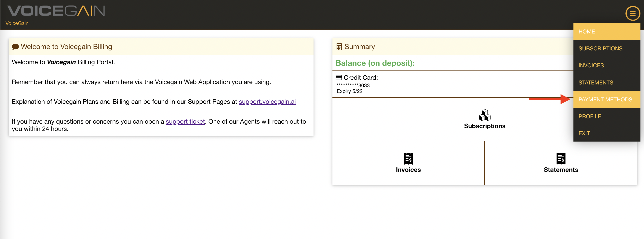Image resolution: width=644 pixels, height=239 pixels.
Task: Click the Expiry 5/22 text
Action: click(349, 91)
